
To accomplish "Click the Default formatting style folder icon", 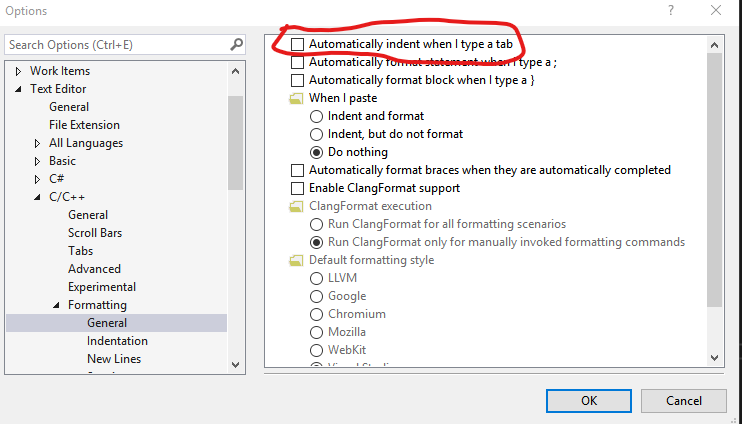I will point(296,261).
